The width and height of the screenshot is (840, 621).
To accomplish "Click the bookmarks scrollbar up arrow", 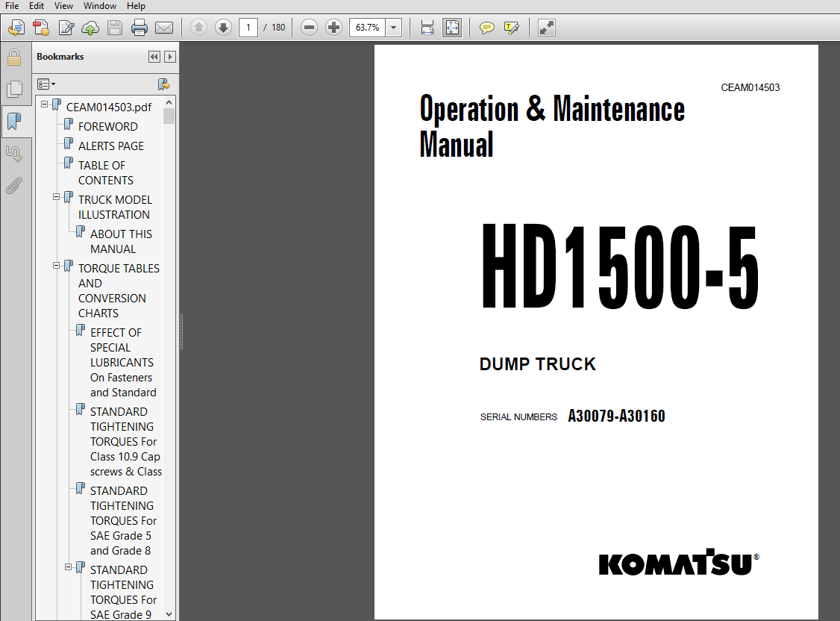I will point(169,102).
